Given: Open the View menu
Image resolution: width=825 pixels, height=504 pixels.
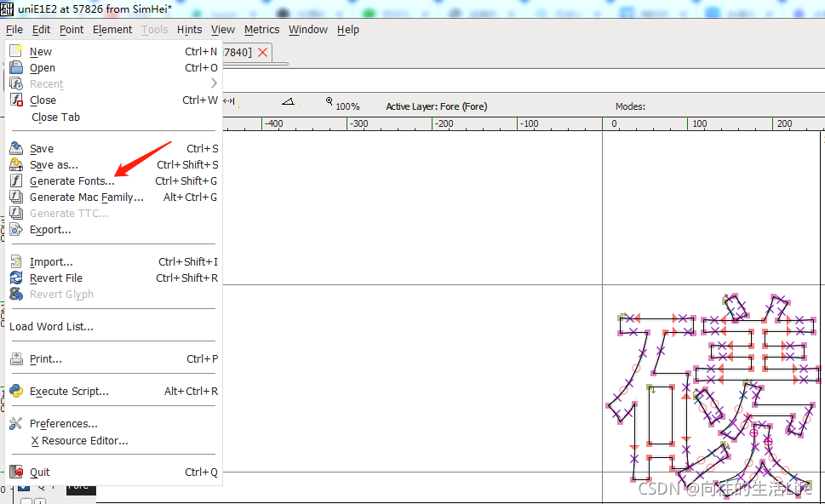Looking at the screenshot, I should tap(223, 30).
